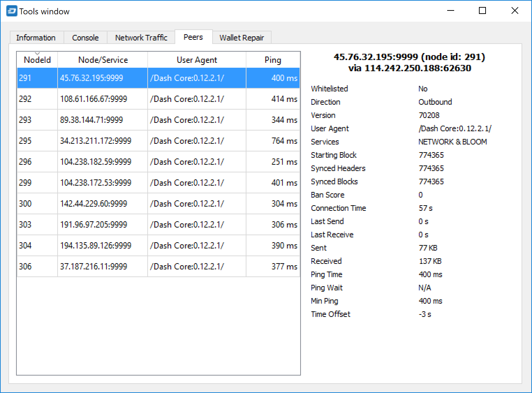The image size is (532, 393).
Task: Open the Network Traffic tab
Action: click(141, 38)
